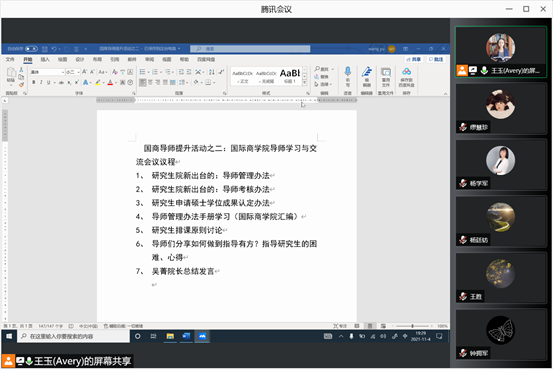Click the Format Painter brush icon

click(x=21, y=85)
